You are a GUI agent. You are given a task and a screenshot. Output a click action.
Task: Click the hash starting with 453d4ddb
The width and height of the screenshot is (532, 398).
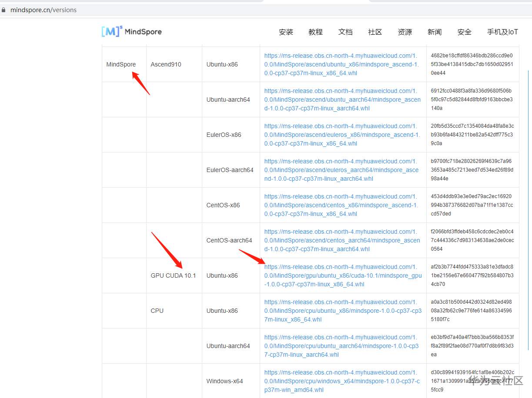(472, 205)
